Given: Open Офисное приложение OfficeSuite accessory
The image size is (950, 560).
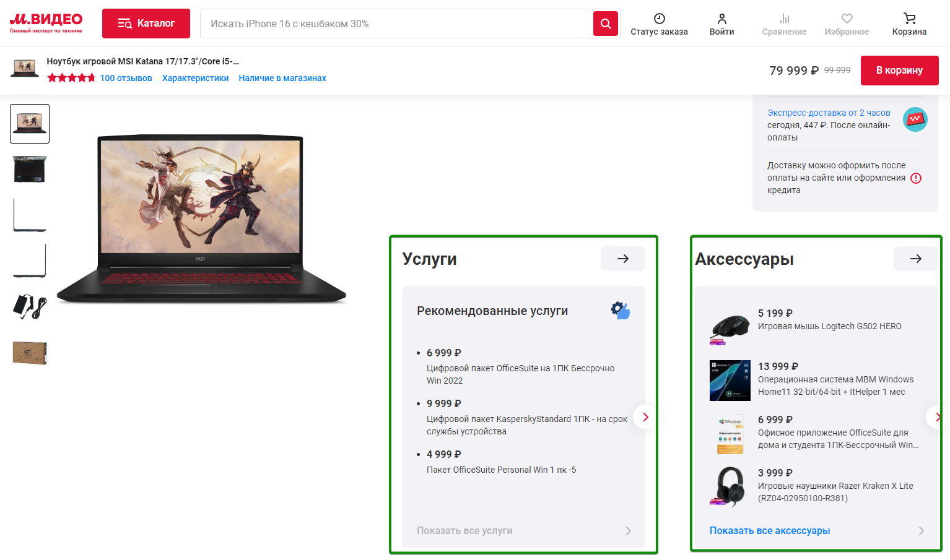Looking at the screenshot, I should pyautogui.click(x=838, y=439).
